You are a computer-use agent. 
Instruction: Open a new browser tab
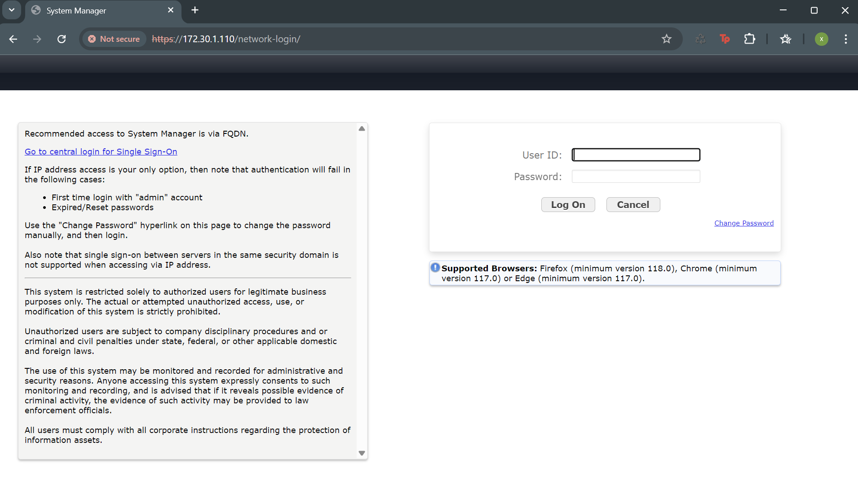(195, 10)
